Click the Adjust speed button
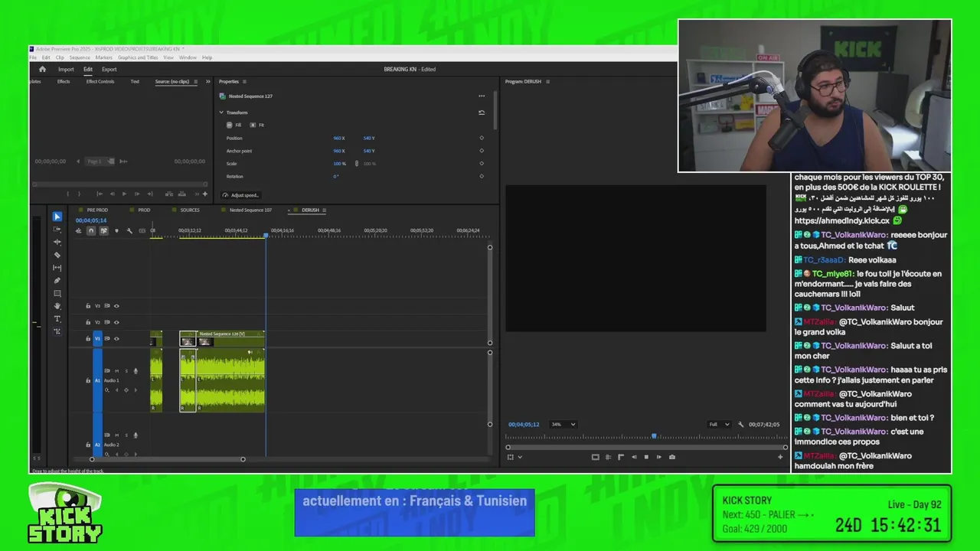This screenshot has width=980, height=551. (241, 195)
